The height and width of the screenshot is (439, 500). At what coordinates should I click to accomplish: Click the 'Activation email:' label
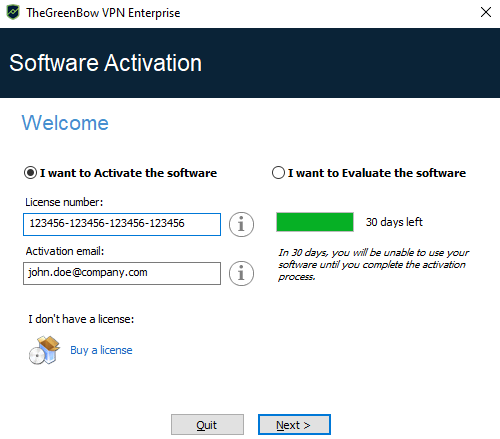(65, 251)
